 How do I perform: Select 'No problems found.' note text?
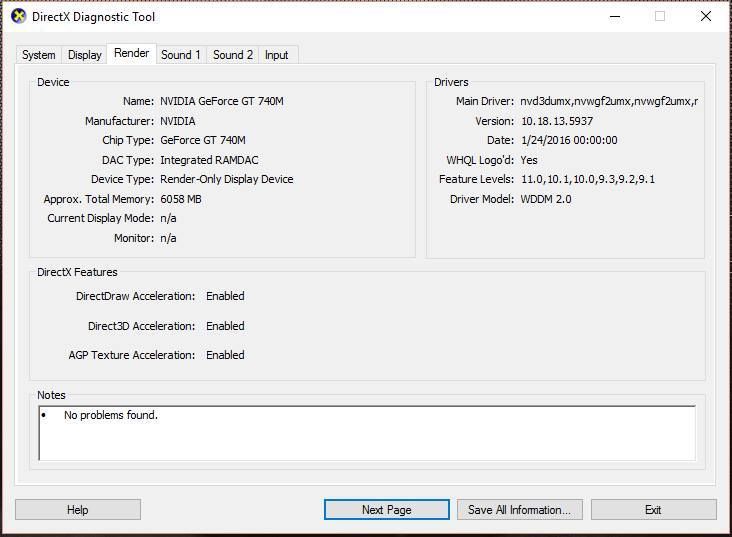pyautogui.click(x=111, y=415)
